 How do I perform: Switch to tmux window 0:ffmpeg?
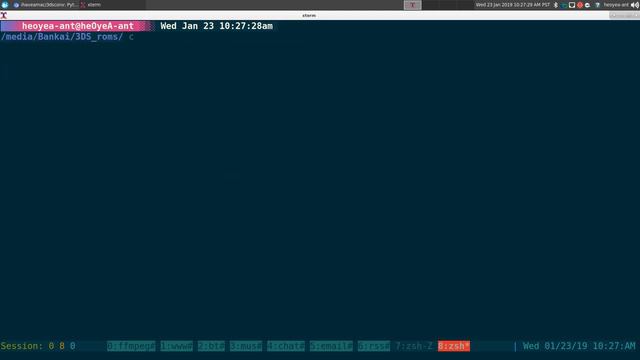point(131,346)
